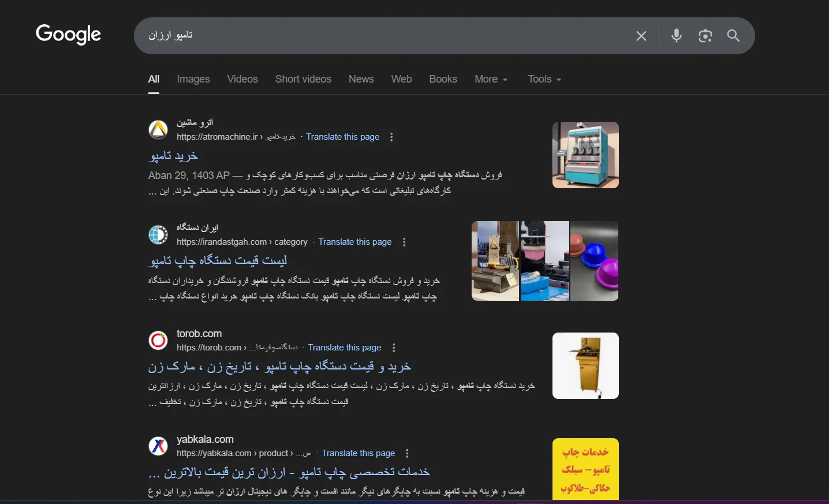Open the torob.com result title link

point(280,367)
